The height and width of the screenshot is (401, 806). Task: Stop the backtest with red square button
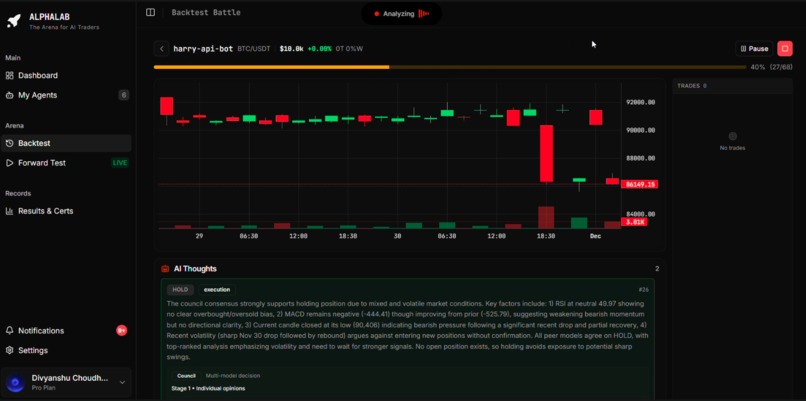coord(784,49)
